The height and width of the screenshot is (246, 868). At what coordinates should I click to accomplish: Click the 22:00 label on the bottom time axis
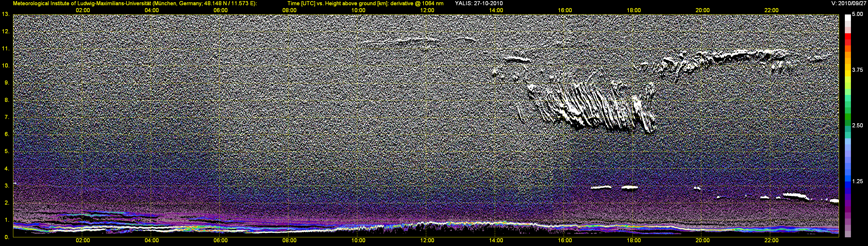771,241
